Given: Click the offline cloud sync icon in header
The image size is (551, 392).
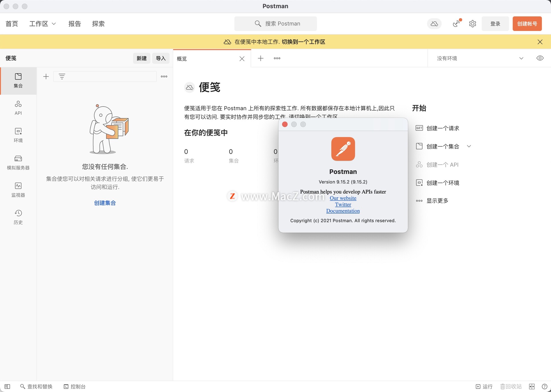Looking at the screenshot, I should [434, 24].
